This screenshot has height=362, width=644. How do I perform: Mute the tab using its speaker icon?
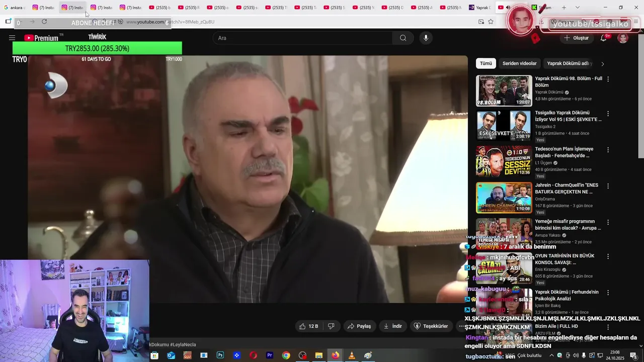pyautogui.click(x=508, y=8)
